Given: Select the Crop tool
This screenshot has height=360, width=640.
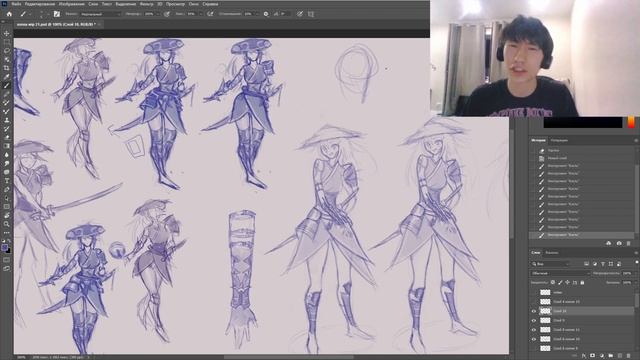Looking at the screenshot, I should tap(7, 68).
